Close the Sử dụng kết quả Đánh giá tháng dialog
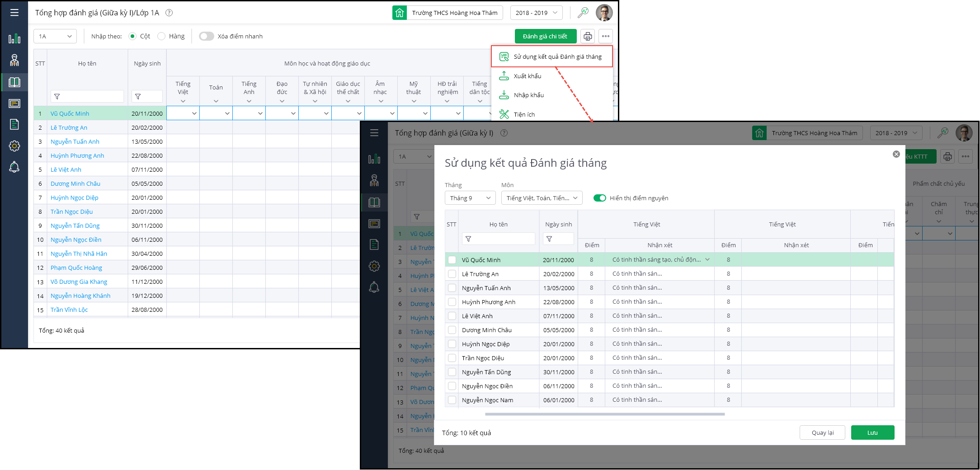Screen dimensions: 980x470 896,154
